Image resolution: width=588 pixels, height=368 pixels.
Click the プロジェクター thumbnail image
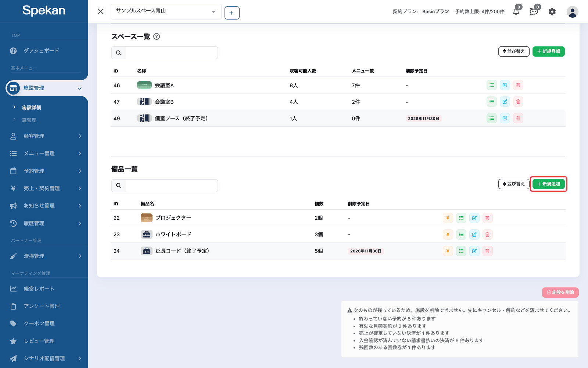(147, 218)
